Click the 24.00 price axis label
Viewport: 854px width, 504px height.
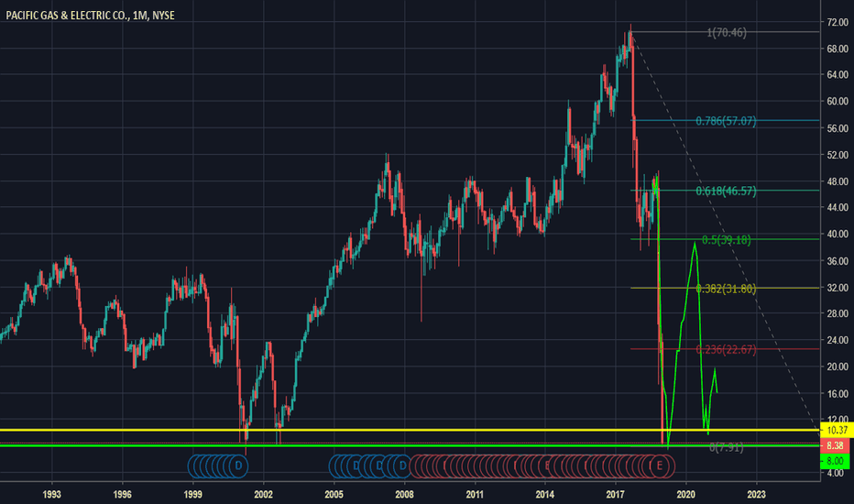click(x=838, y=340)
